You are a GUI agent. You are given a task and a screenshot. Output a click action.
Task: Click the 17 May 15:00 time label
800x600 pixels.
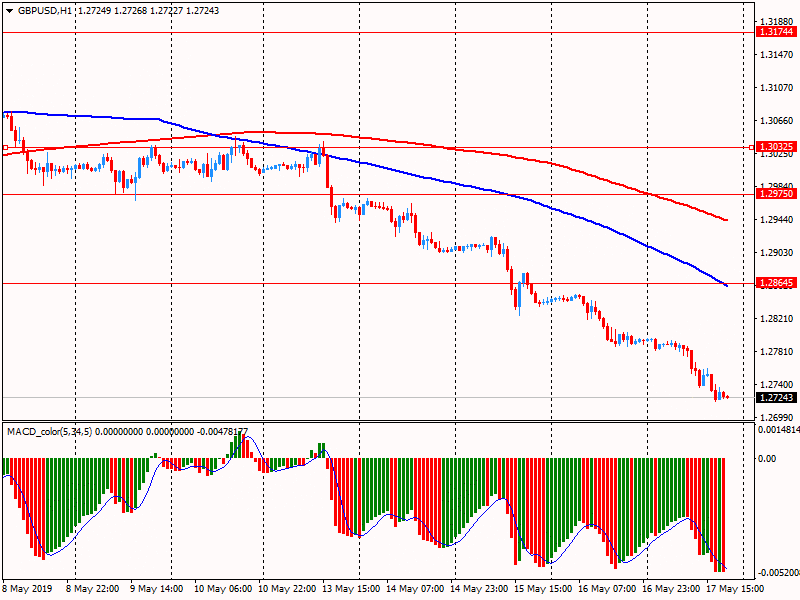coord(735,589)
